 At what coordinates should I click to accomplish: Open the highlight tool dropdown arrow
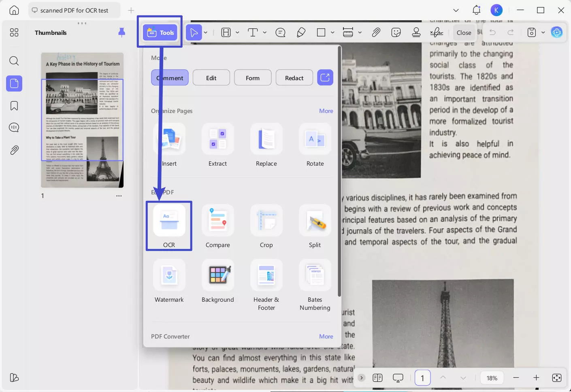pyautogui.click(x=237, y=32)
